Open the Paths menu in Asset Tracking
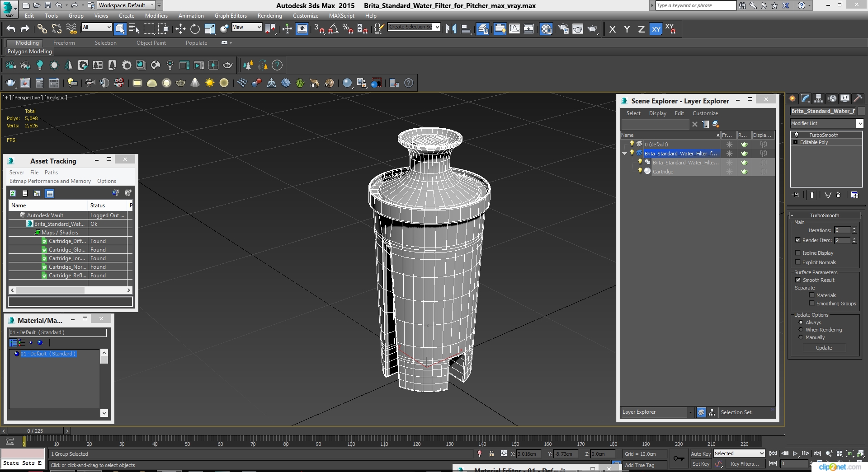 pyautogui.click(x=51, y=173)
